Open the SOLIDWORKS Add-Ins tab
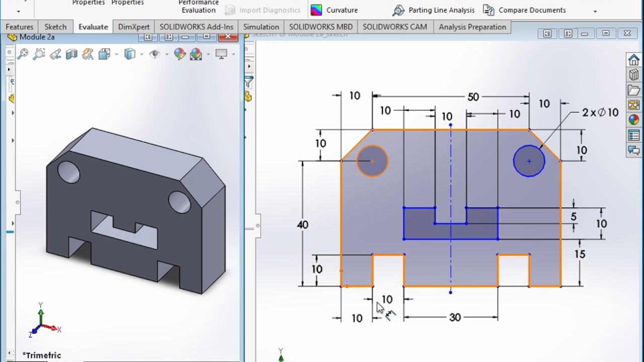644x362 pixels. click(x=196, y=27)
